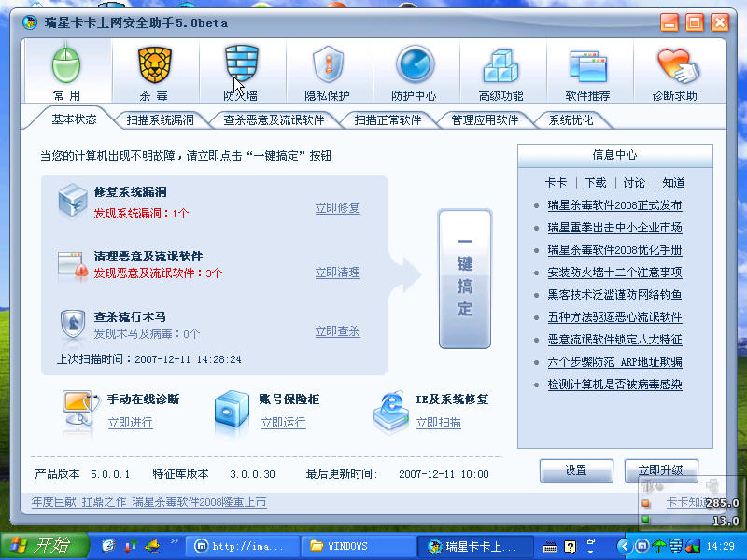Open news link 检测计算机是否被病毒感染
This screenshot has height=560, width=747.
[614, 385]
